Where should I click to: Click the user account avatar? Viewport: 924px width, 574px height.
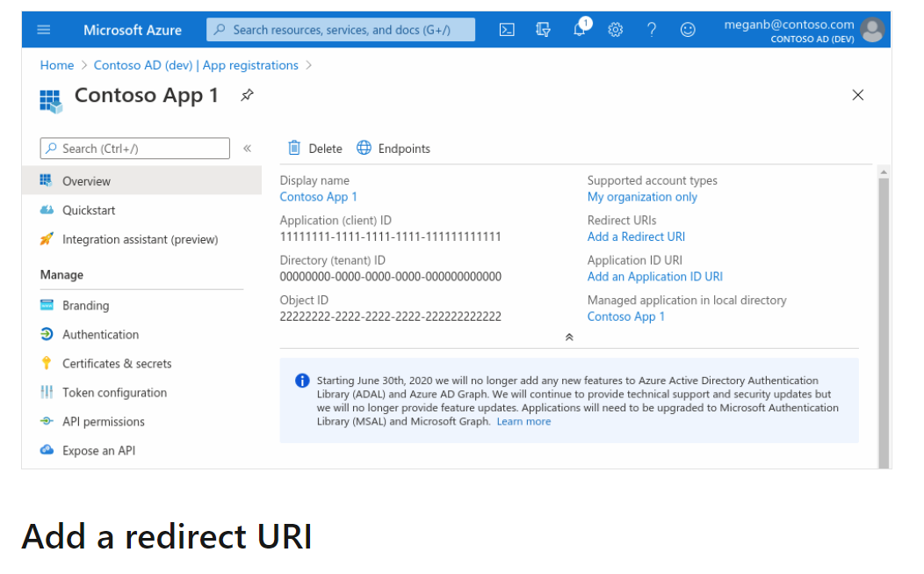(872, 30)
